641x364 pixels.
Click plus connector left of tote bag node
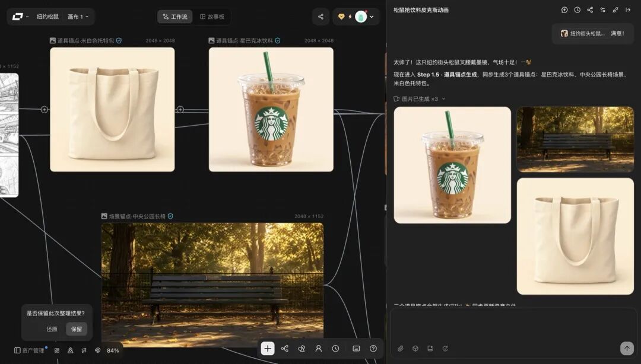(x=44, y=110)
